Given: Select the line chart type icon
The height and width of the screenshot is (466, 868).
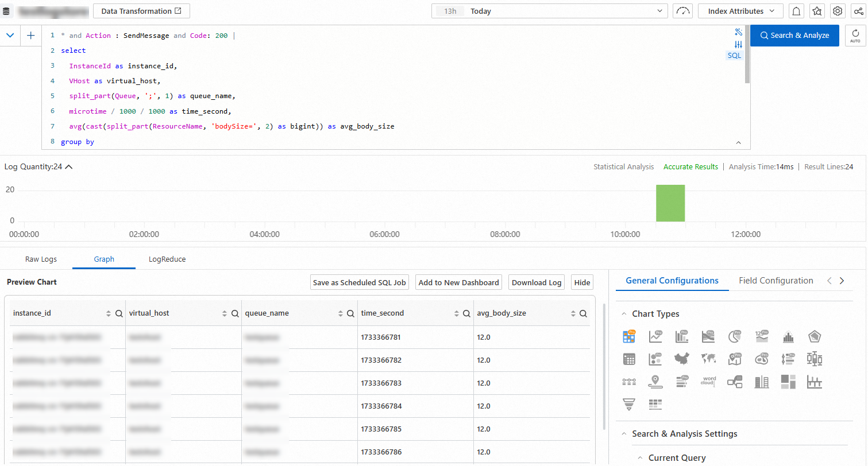Looking at the screenshot, I should coord(655,337).
